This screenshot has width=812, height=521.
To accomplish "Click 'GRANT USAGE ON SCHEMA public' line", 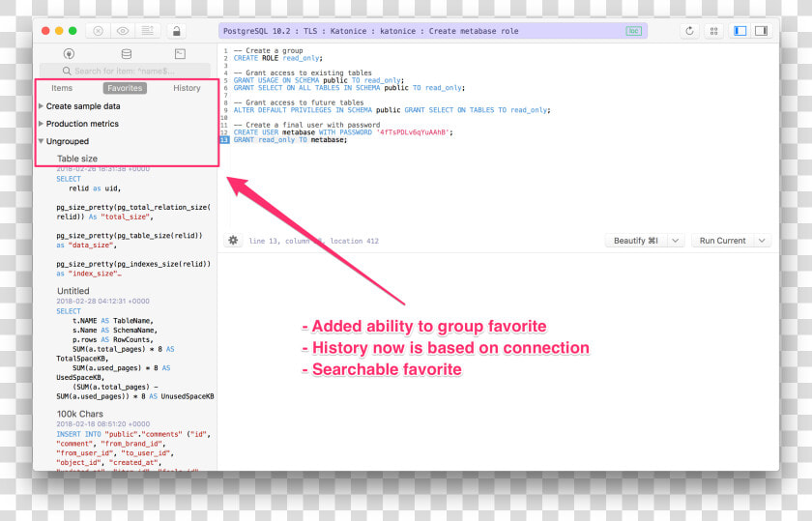I will pyautogui.click(x=319, y=80).
